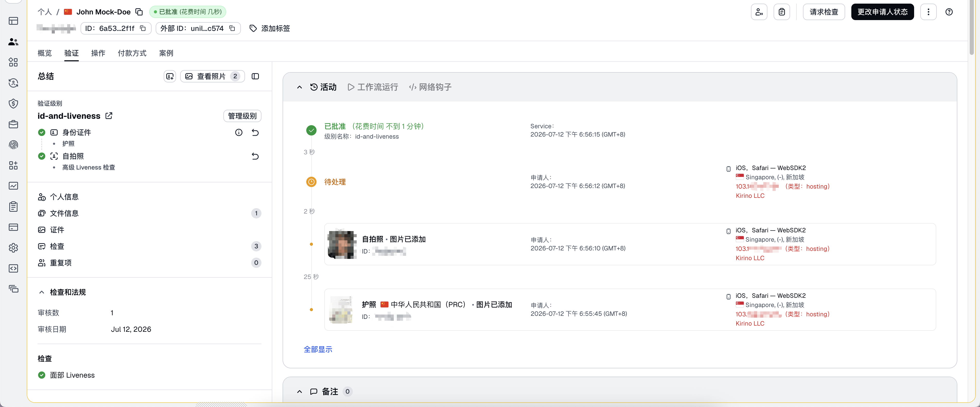Switch to the 概览 tab
The height and width of the screenshot is (407, 980).
45,53
